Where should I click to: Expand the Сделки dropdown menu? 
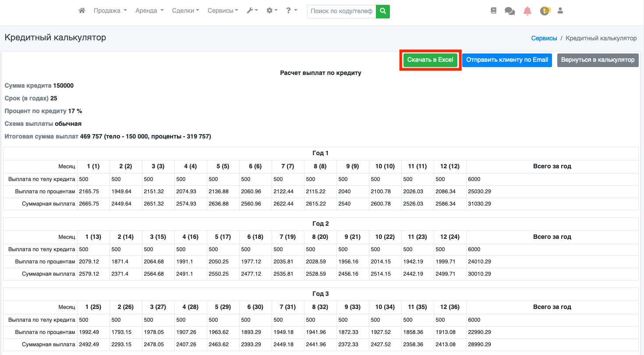click(x=185, y=11)
